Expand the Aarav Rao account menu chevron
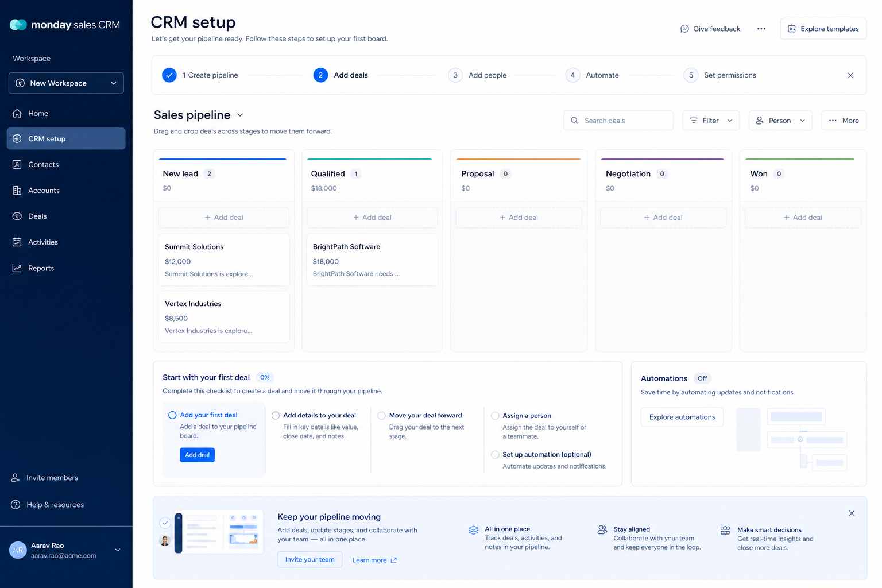 pos(118,550)
